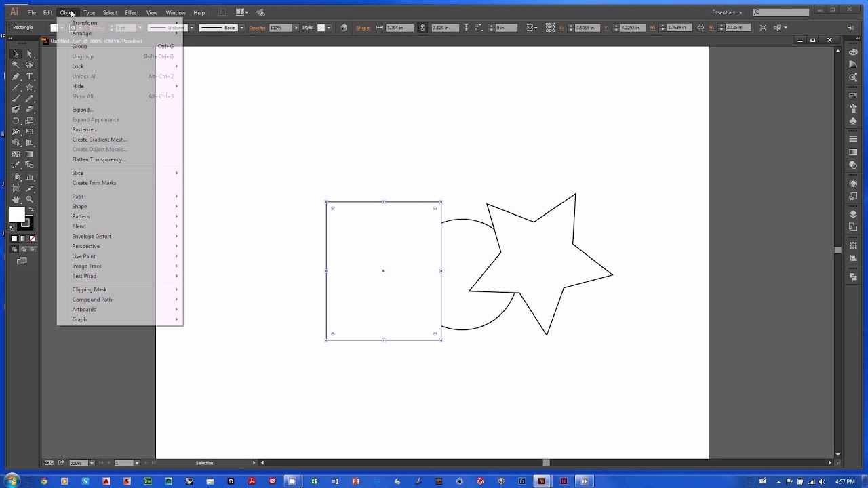Select the Eraser tool
Screen dimensions: 868x488
tap(29, 109)
